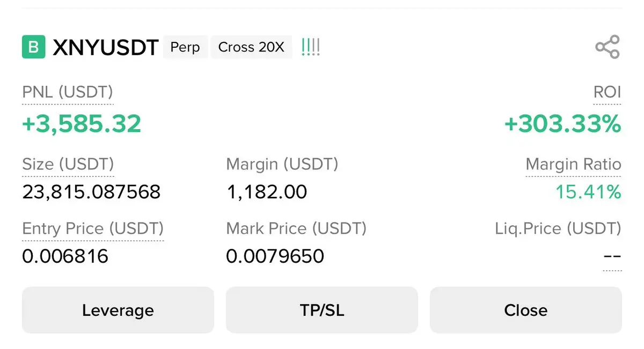Tap the +303.33% ROI value
Viewport: 644px width, 349px height.
[562, 124]
